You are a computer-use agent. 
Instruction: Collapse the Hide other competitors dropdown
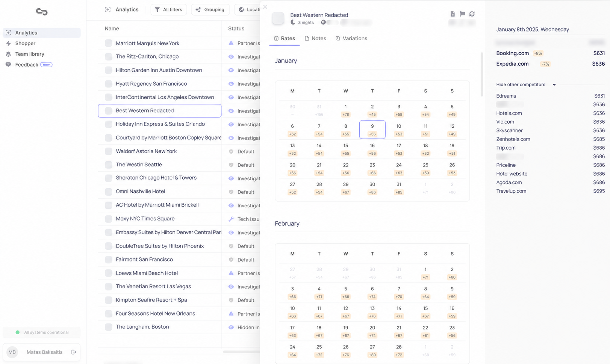pos(526,85)
